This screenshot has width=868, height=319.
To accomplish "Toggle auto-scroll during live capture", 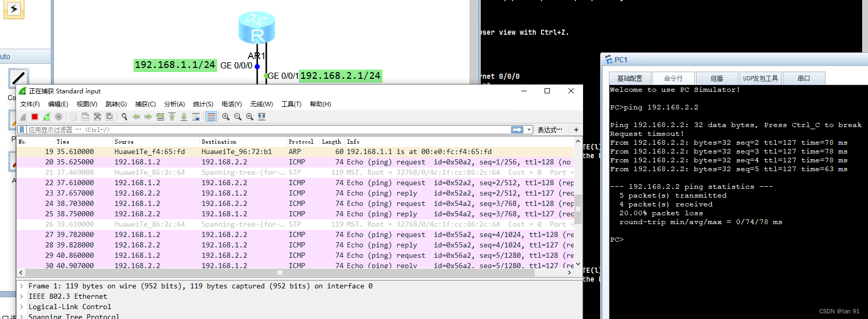I will [x=196, y=117].
